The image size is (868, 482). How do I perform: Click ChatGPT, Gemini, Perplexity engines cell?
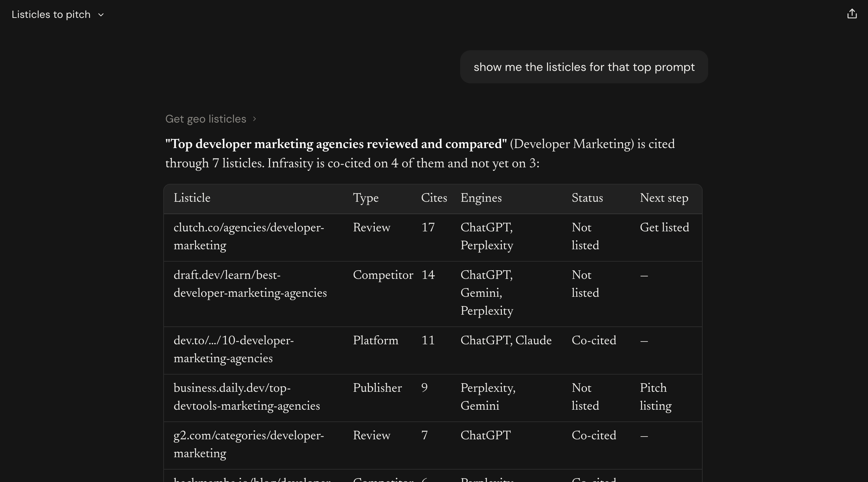(x=487, y=293)
